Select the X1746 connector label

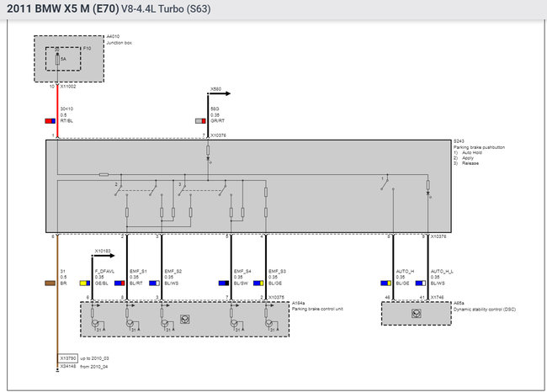click(437, 298)
